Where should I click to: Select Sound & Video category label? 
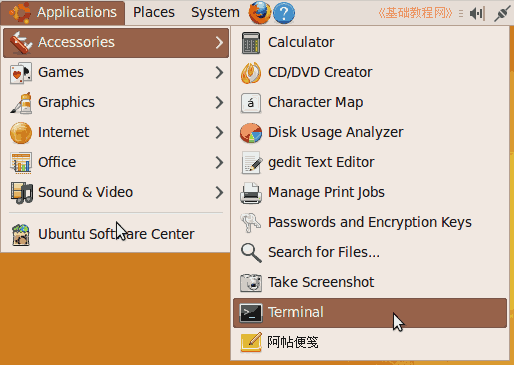click(x=85, y=192)
